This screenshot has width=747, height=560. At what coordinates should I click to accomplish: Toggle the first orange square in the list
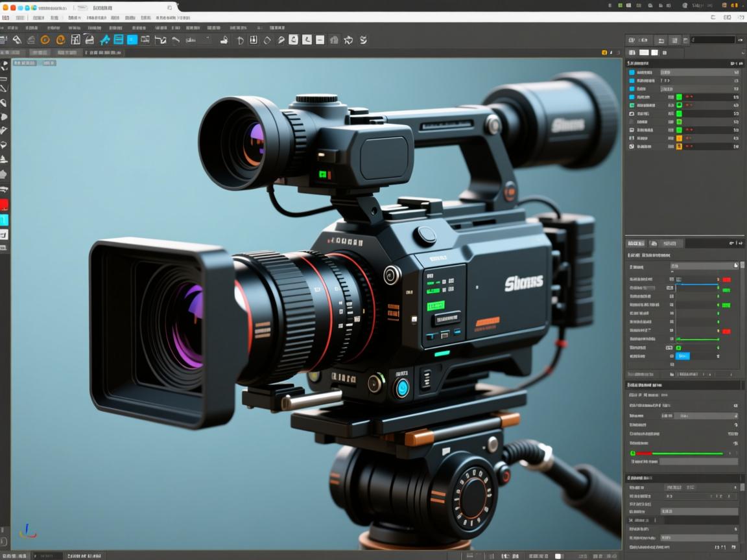pos(679,138)
